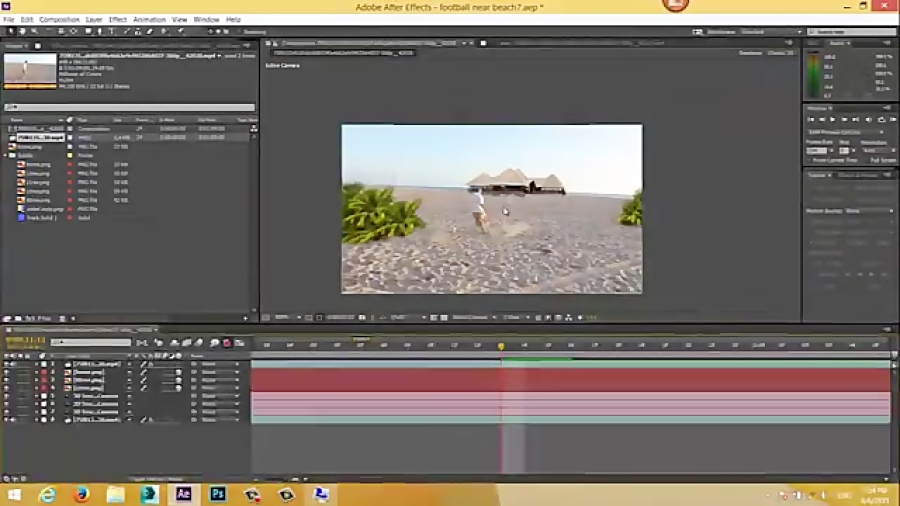900x506 pixels.
Task: Hide timeline layer 1 with eye switch
Action: (7, 364)
